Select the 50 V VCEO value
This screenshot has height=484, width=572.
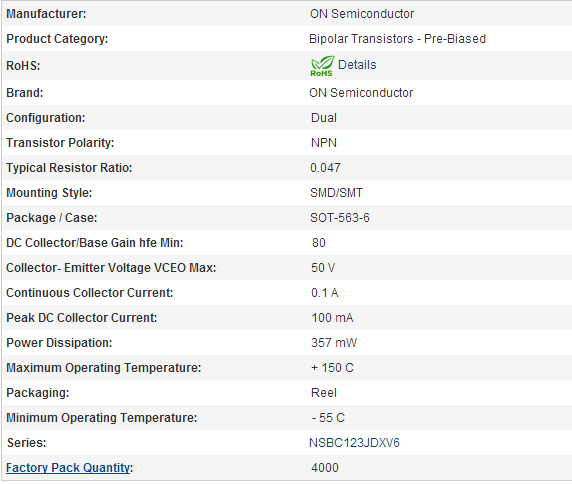[x=323, y=268]
